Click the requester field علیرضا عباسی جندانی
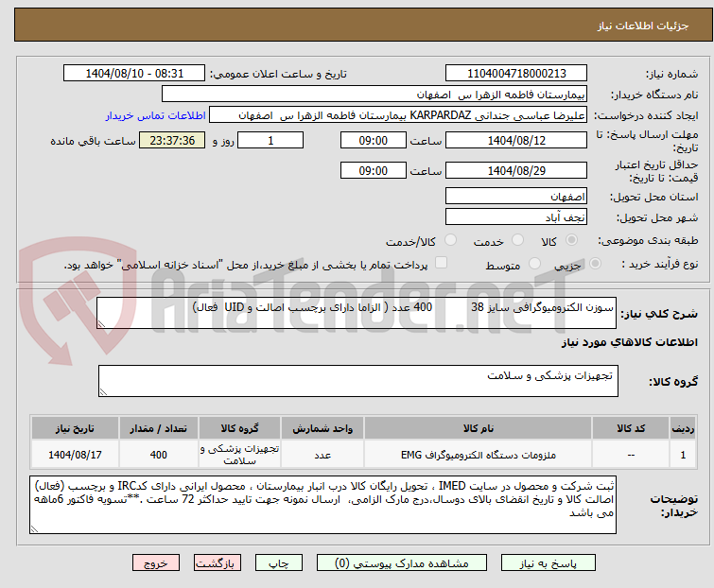This screenshot has height=588, width=714. pos(397,115)
